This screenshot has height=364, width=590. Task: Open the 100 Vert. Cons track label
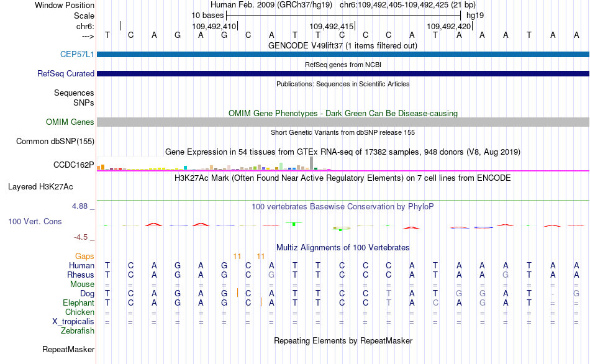click(35, 221)
